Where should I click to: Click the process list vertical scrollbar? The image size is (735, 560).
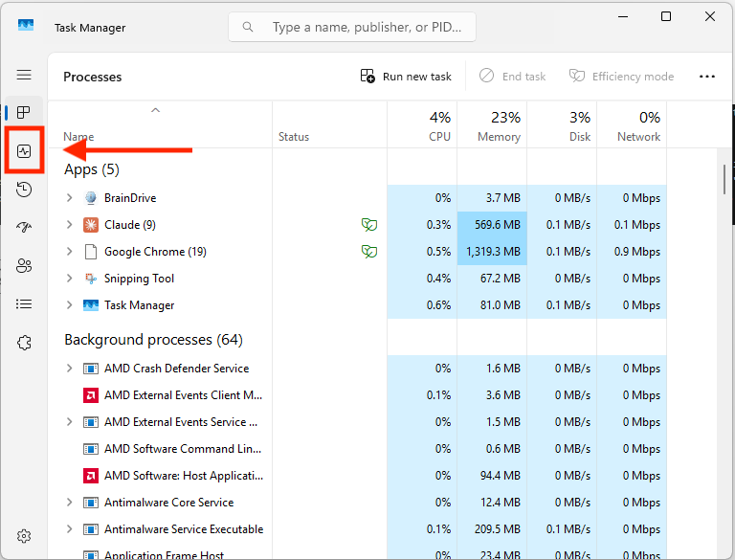724,179
